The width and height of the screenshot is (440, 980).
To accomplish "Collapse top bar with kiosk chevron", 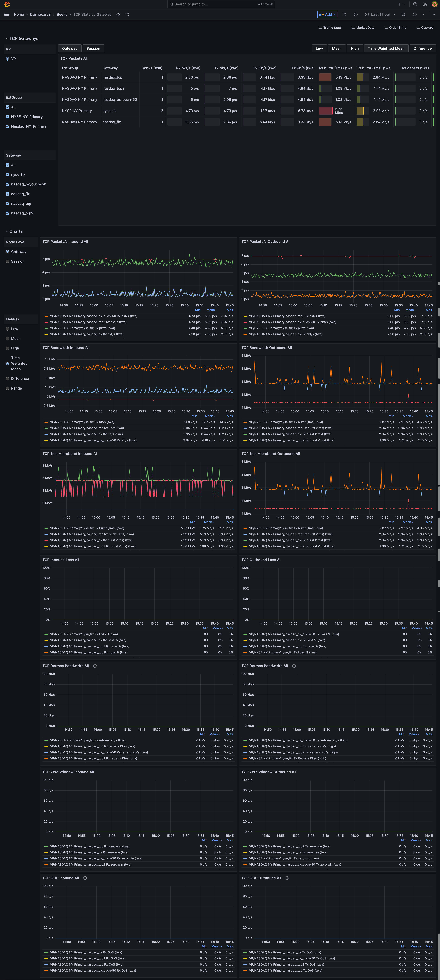I will point(434,14).
